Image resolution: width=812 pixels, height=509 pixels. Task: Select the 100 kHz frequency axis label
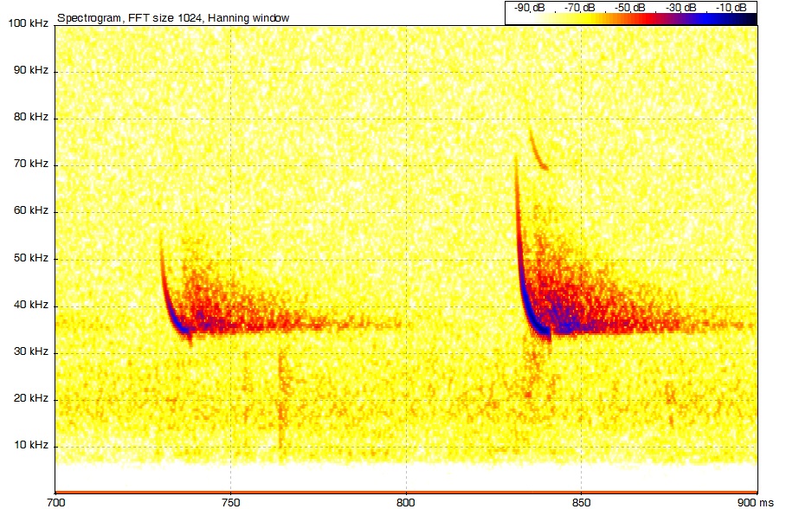click(29, 23)
